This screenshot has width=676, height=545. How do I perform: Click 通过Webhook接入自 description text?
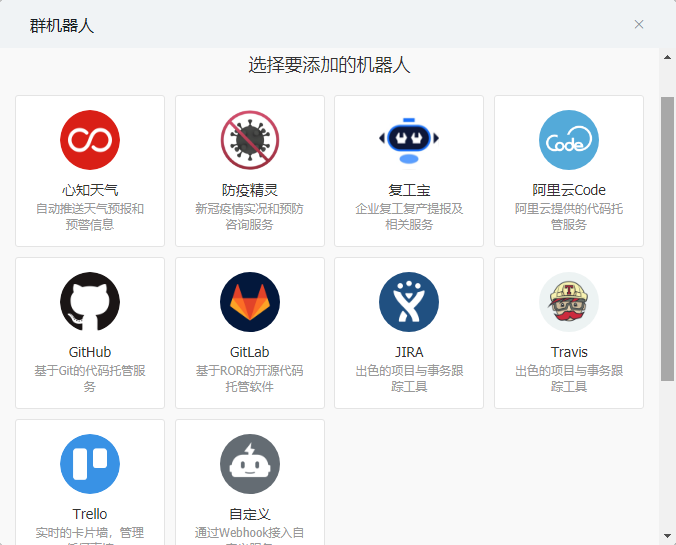point(250,533)
